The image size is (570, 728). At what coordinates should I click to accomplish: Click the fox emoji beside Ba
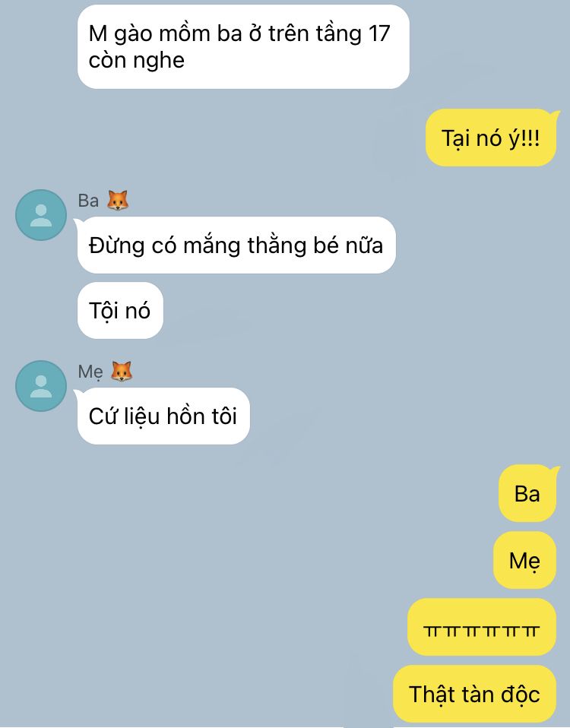point(118,201)
